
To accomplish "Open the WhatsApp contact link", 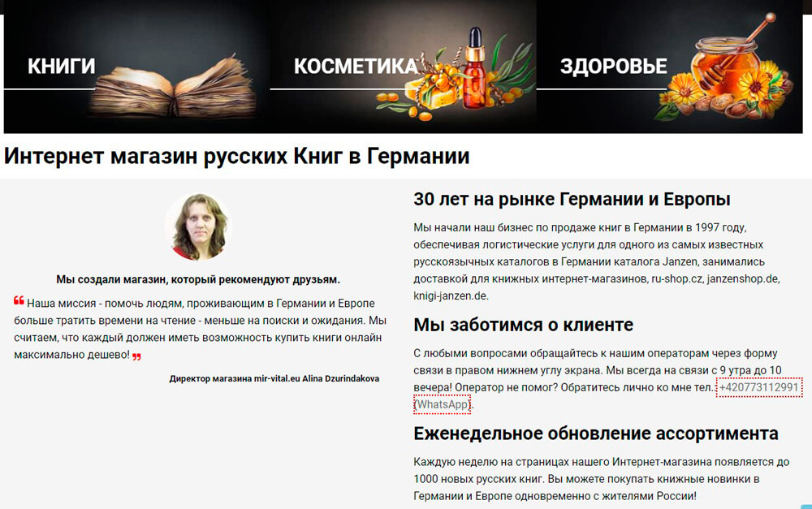I will [x=442, y=404].
